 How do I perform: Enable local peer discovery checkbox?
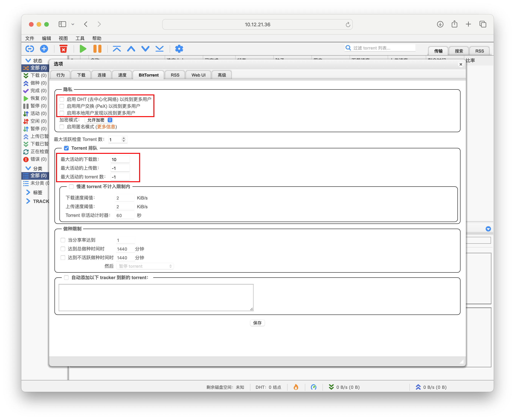click(x=62, y=113)
